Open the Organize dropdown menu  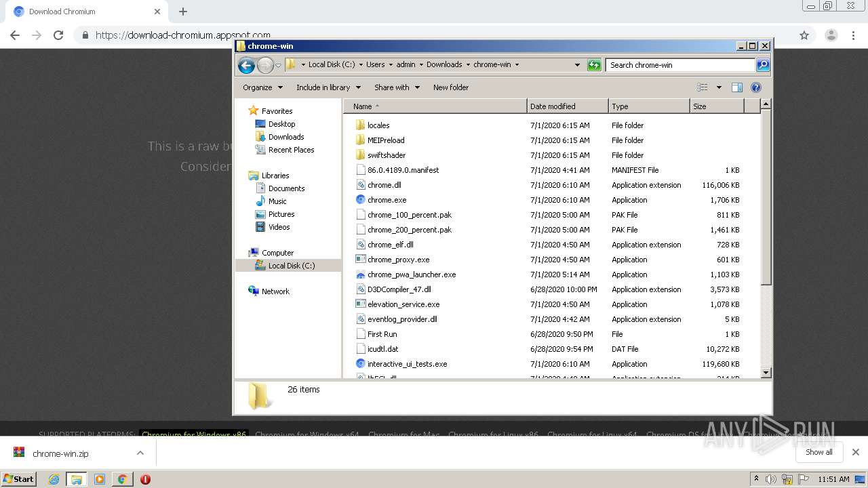coord(262,87)
